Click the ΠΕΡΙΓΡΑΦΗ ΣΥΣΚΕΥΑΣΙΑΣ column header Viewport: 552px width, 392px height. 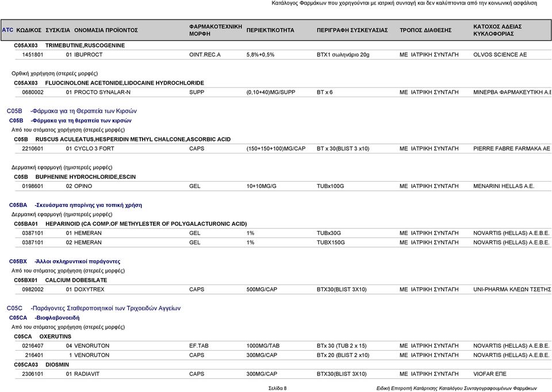tap(352, 30)
